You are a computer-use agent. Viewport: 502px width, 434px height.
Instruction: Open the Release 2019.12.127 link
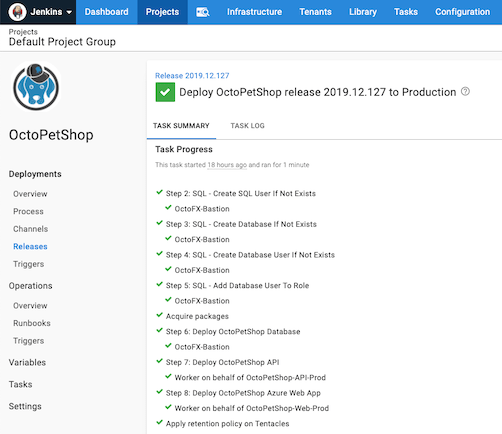click(x=192, y=76)
